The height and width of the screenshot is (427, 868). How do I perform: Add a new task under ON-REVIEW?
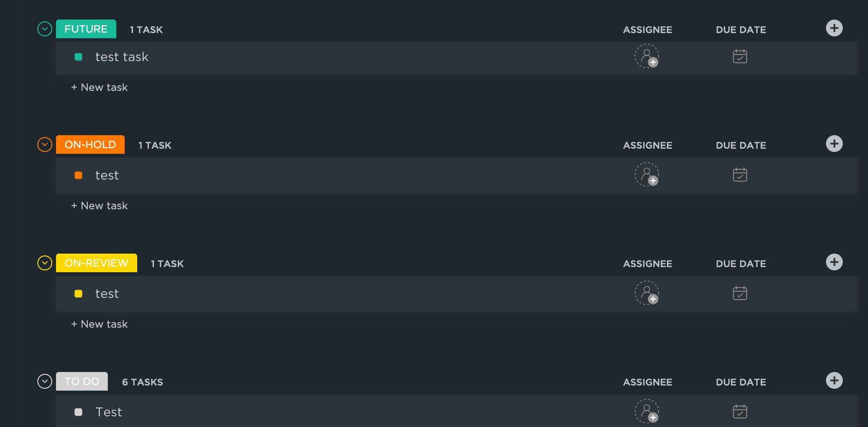99,324
